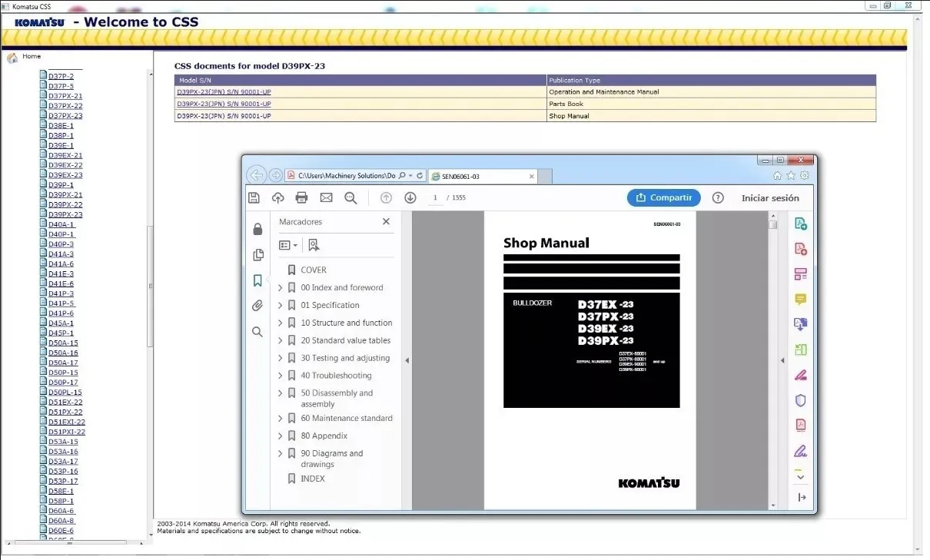Viewport: 930px width, 560px height.
Task: Expand the 01 Specification bookmark
Action: pyautogui.click(x=280, y=306)
